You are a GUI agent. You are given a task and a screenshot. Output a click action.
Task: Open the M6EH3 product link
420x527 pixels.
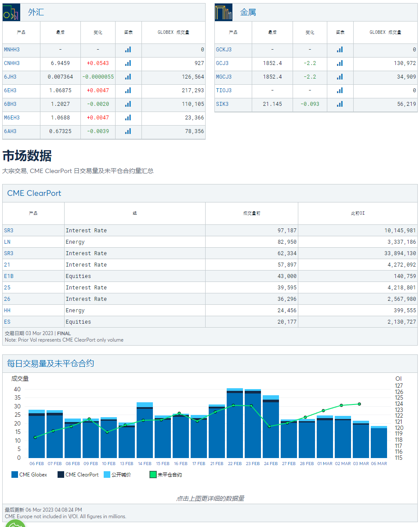[12, 118]
